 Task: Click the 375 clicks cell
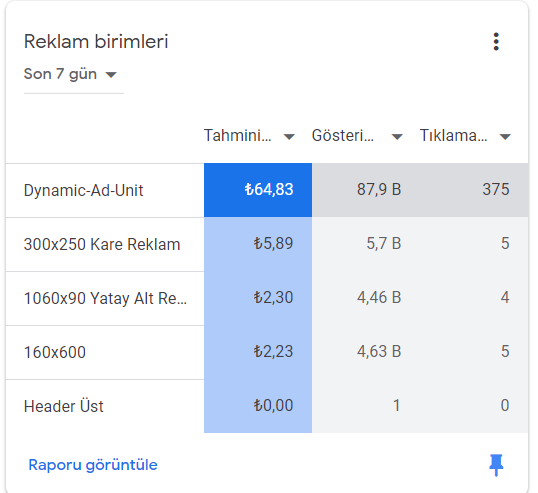[474, 190]
